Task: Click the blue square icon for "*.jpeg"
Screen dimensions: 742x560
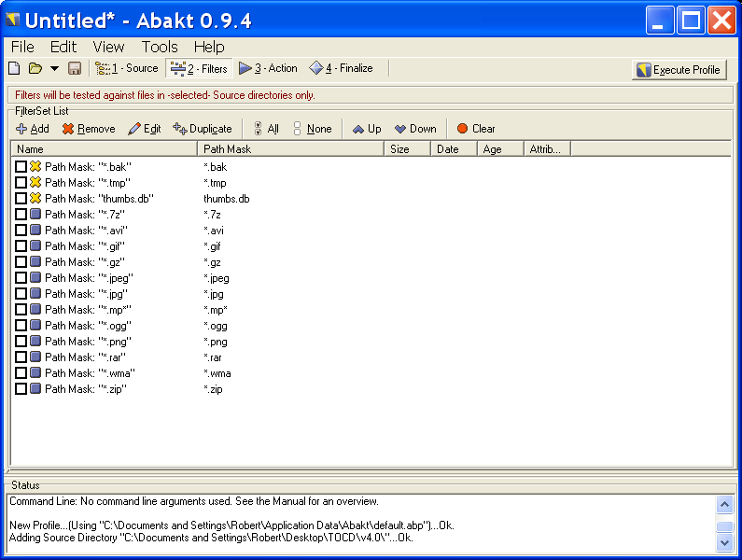Action: (x=35, y=277)
